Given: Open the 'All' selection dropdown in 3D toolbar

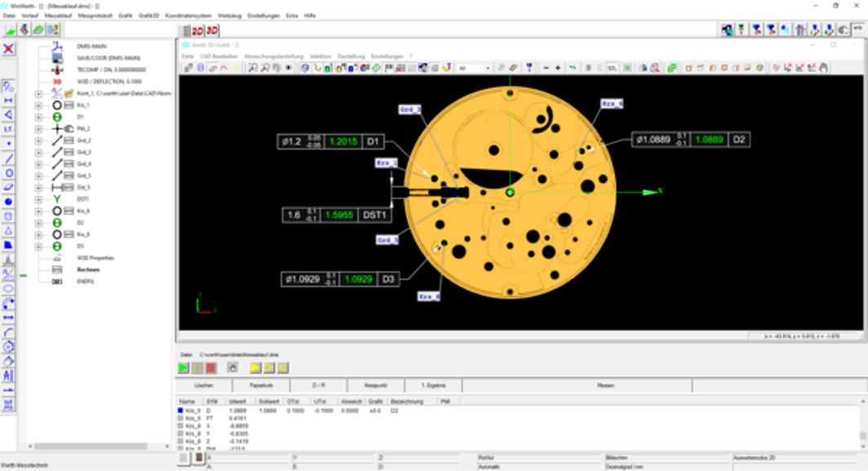Looking at the screenshot, I should tap(474, 68).
